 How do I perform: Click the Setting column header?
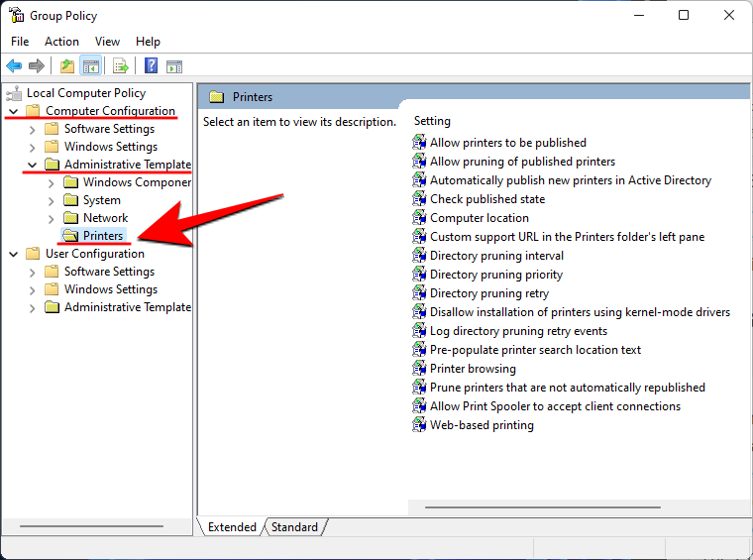[x=432, y=121]
